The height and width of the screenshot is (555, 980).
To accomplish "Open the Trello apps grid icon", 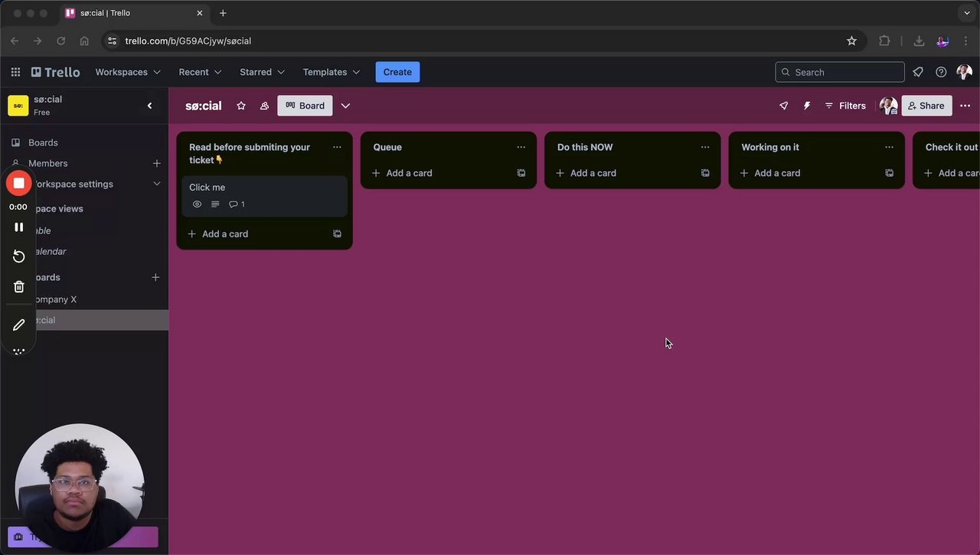I will click(x=15, y=71).
